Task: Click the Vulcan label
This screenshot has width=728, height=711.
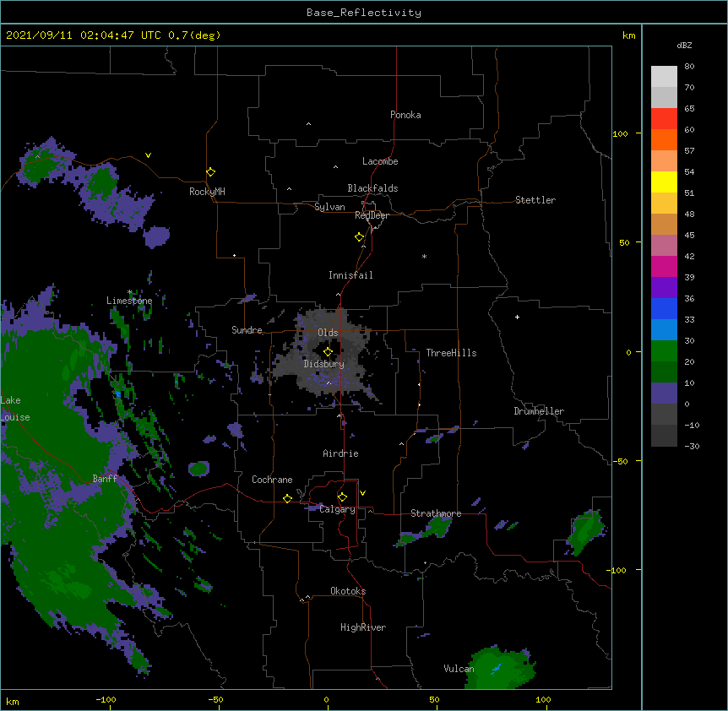Action: pos(459,669)
